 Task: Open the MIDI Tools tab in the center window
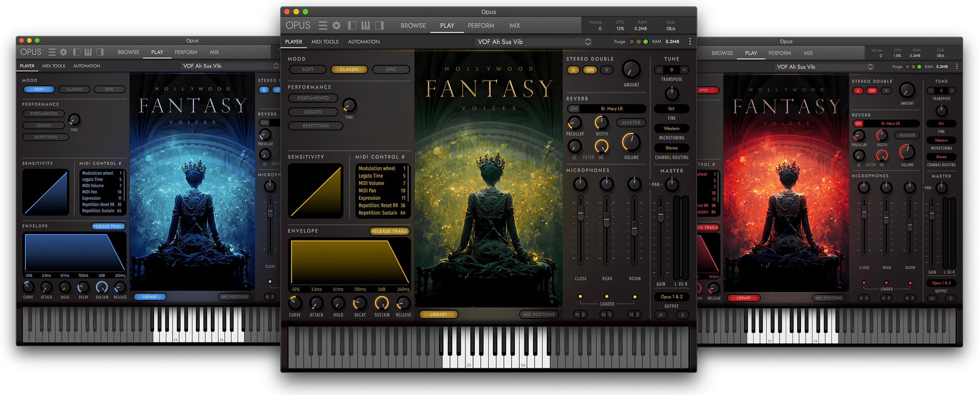point(325,42)
